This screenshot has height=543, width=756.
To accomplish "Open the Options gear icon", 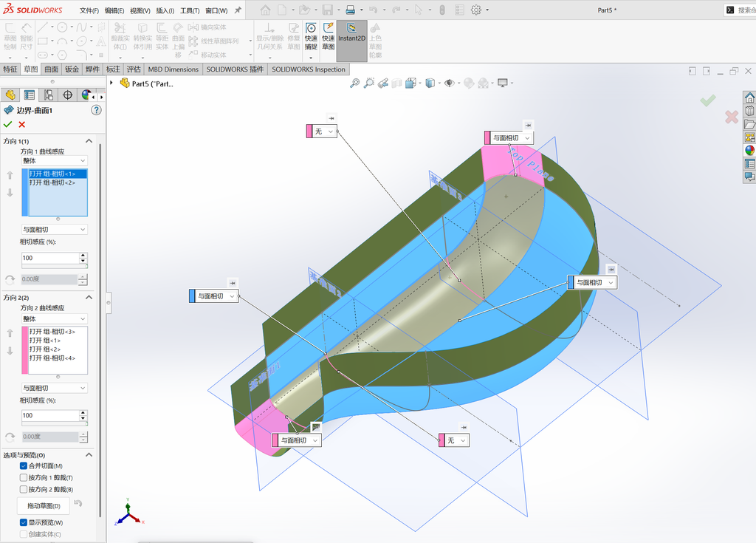I will 476,10.
